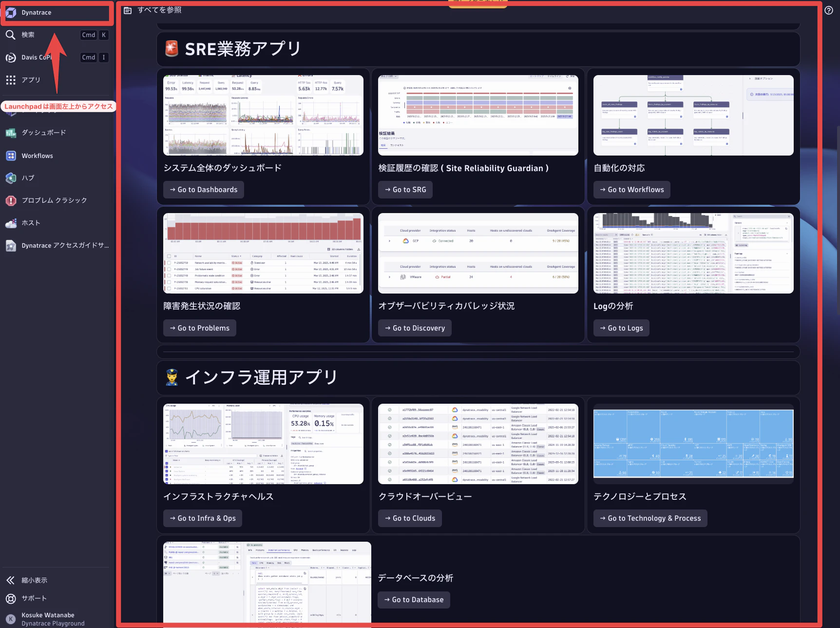
Task: Click the 障害発生状況の確認 title
Action: [x=202, y=306]
